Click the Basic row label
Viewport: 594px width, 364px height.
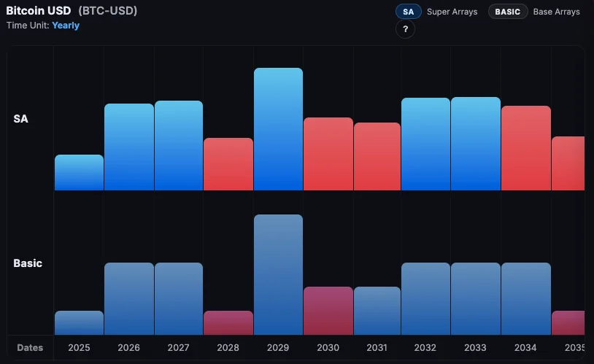coord(28,263)
